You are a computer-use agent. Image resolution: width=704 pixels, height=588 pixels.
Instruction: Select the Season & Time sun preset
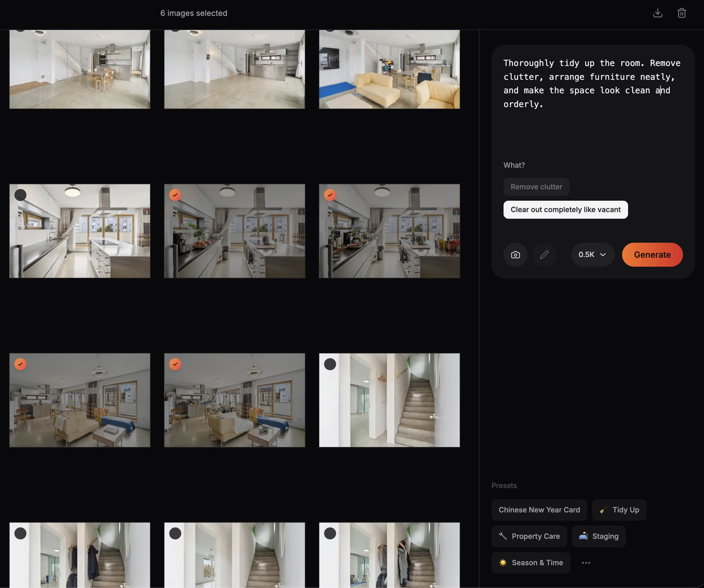pos(531,563)
